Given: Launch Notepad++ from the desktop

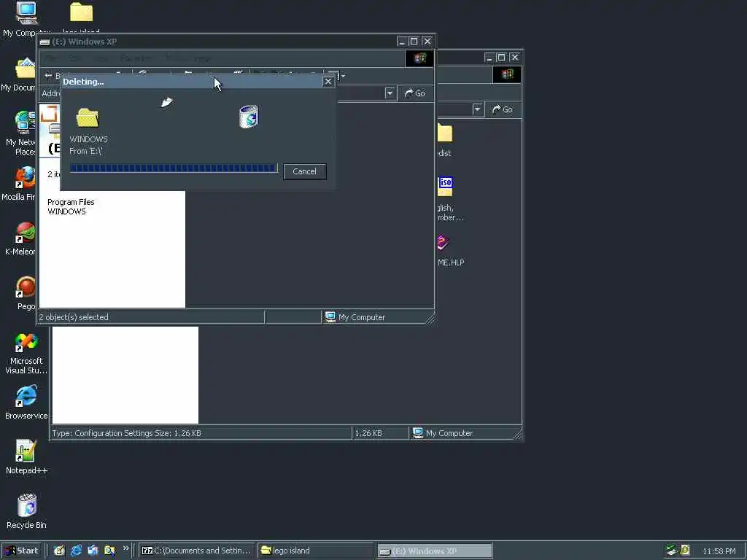Looking at the screenshot, I should 26,451.
